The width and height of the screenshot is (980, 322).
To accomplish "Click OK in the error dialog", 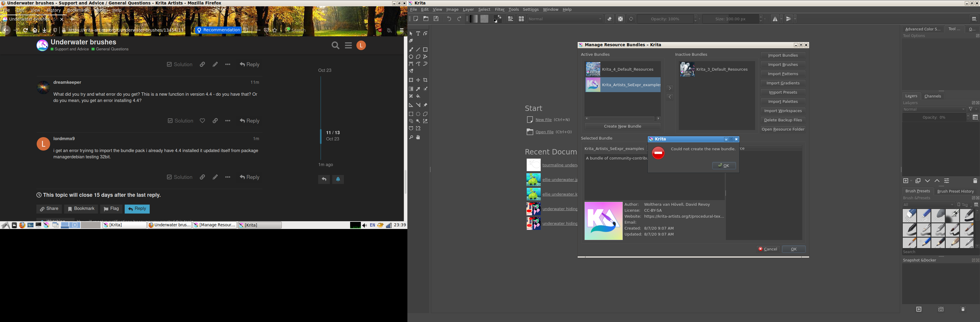I will 724,165.
